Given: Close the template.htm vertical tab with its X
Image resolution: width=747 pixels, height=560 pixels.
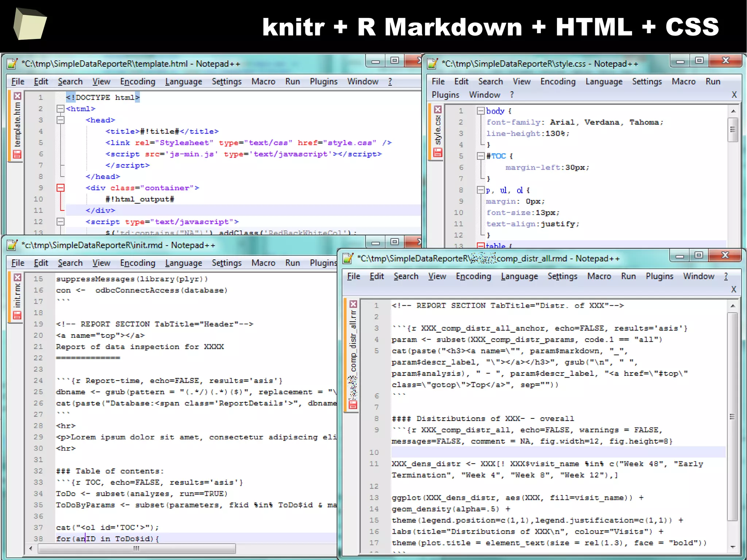Looking at the screenshot, I should pos(18,96).
